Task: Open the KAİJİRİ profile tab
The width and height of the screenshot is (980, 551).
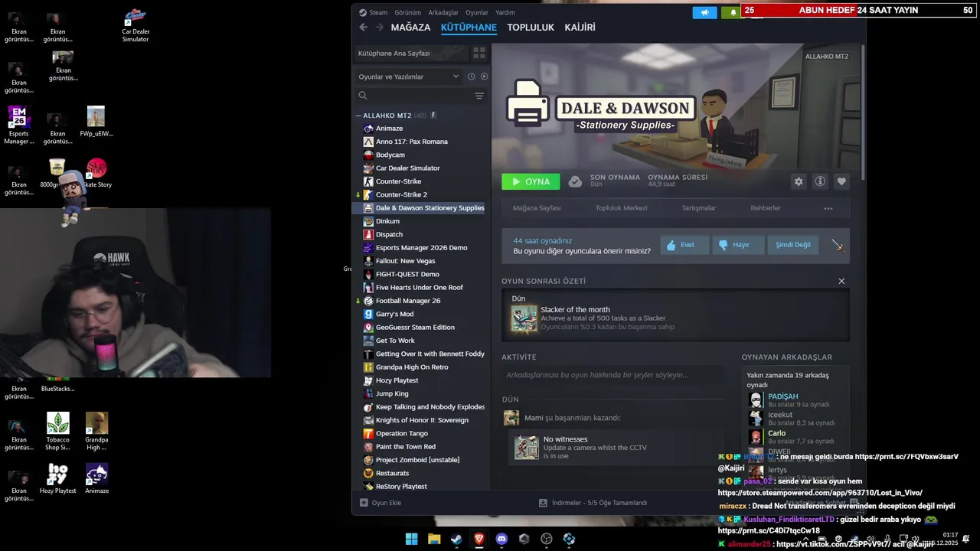Action: [580, 28]
